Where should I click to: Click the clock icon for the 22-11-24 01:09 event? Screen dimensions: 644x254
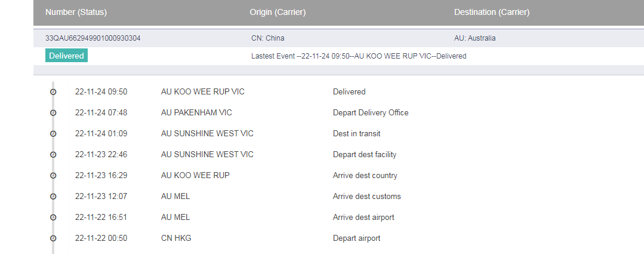tap(53, 134)
